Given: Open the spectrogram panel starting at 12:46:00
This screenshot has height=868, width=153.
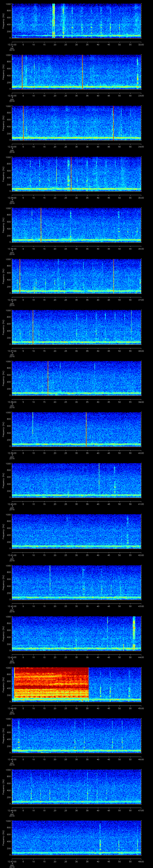Looking at the screenshot, I should pos(76,786).
